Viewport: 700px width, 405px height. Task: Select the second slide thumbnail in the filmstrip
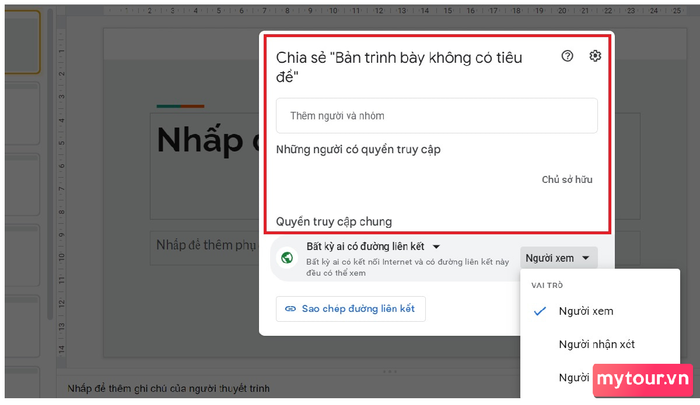tap(22, 113)
